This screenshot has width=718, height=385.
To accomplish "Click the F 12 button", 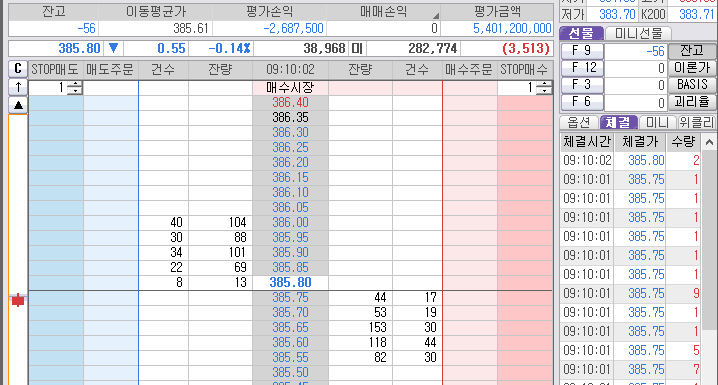I will (x=582, y=68).
